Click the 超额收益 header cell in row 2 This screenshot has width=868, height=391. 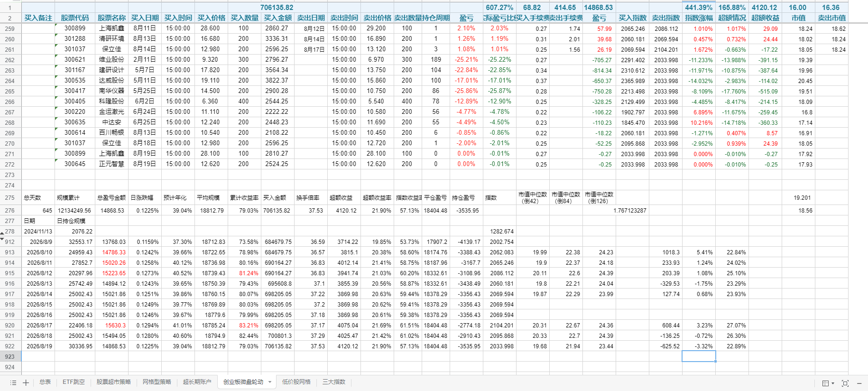click(x=766, y=18)
